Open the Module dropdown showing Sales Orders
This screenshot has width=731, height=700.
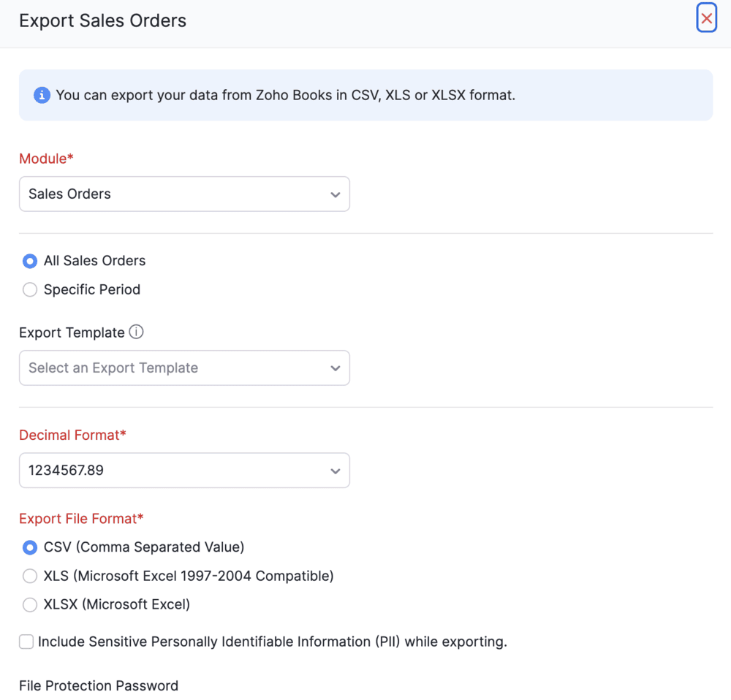click(x=184, y=194)
